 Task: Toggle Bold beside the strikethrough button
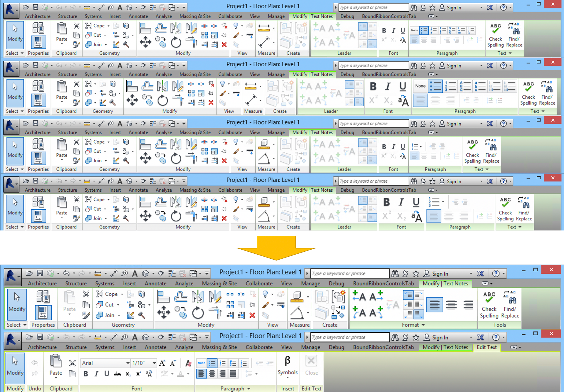pyautogui.click(x=85, y=374)
